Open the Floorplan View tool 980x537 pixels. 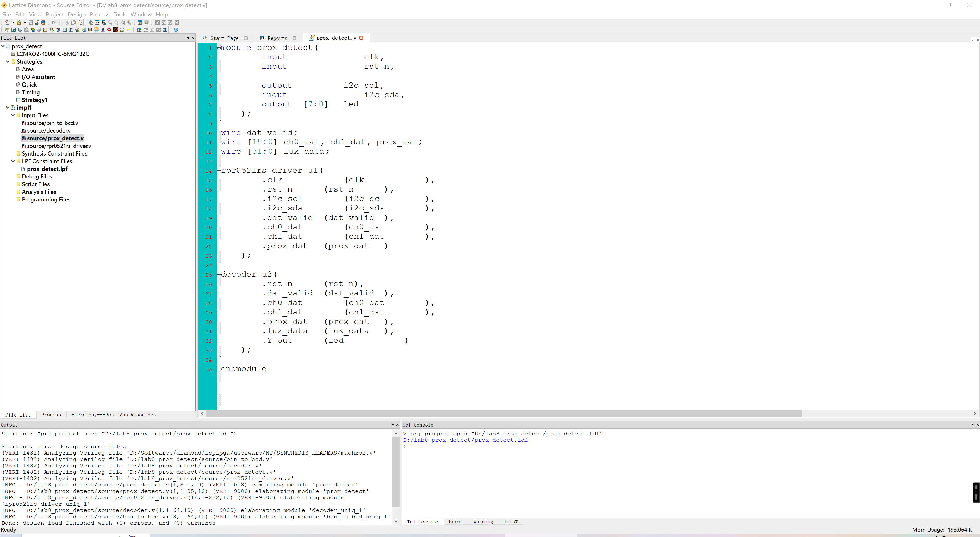pos(65,30)
